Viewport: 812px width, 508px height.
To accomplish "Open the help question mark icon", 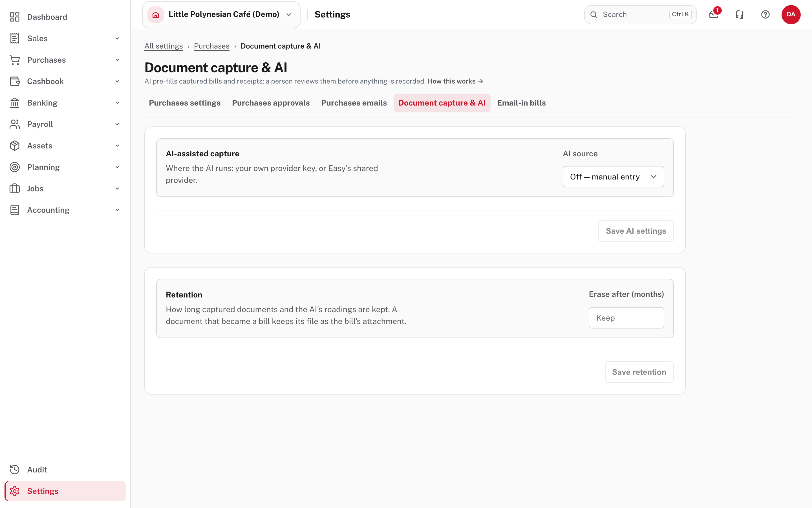I will point(765,14).
